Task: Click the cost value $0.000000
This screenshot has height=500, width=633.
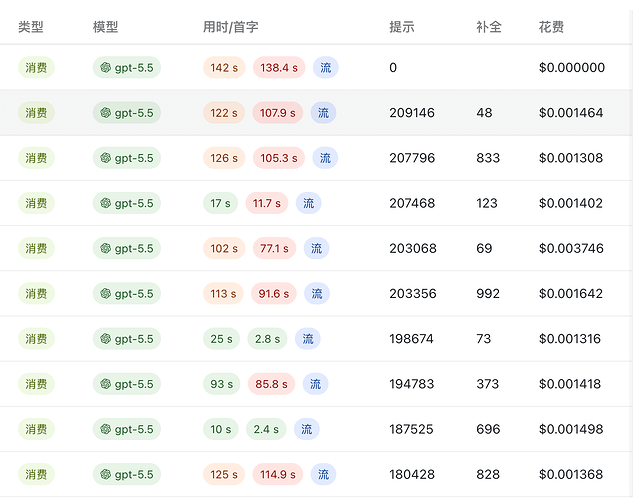Action: tap(572, 67)
